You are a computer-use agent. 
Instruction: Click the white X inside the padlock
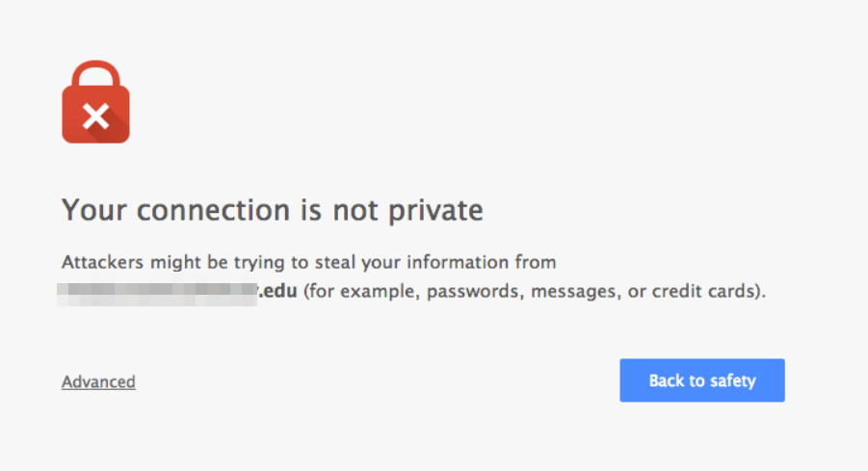tap(95, 117)
